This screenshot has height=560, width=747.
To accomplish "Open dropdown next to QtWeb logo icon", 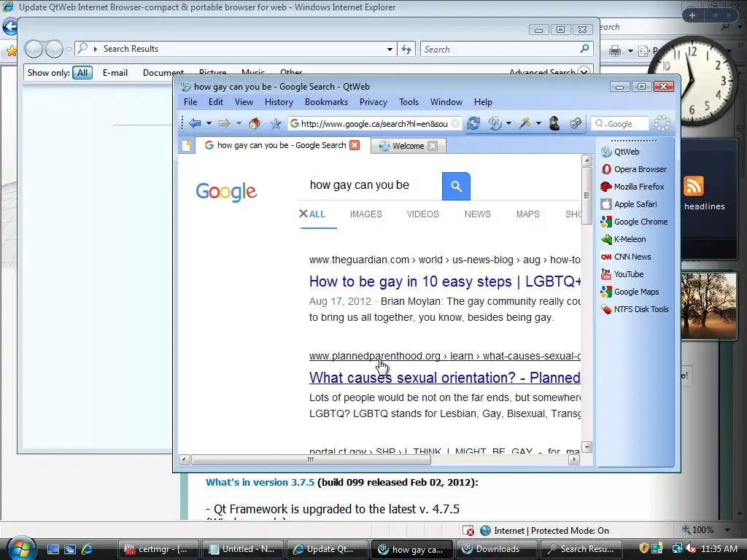I will click(508, 124).
